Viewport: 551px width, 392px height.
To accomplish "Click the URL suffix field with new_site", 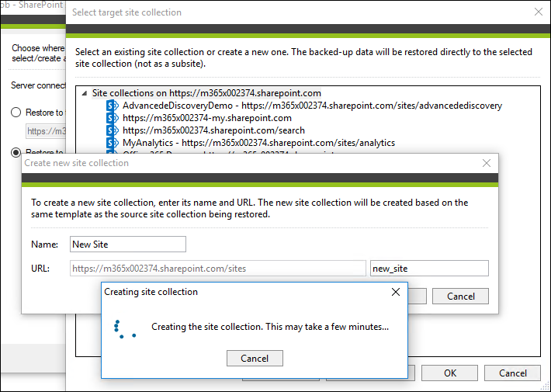I will (429, 269).
